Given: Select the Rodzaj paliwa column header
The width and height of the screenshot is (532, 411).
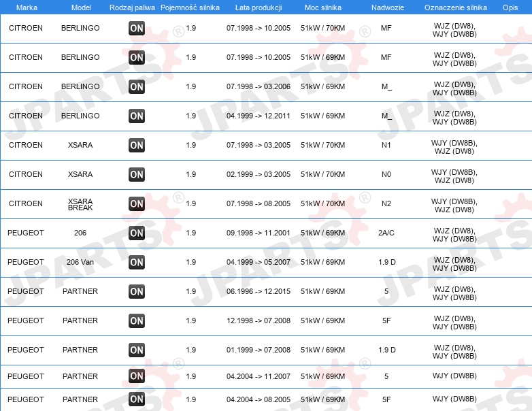Looking at the screenshot, I should [132, 7].
